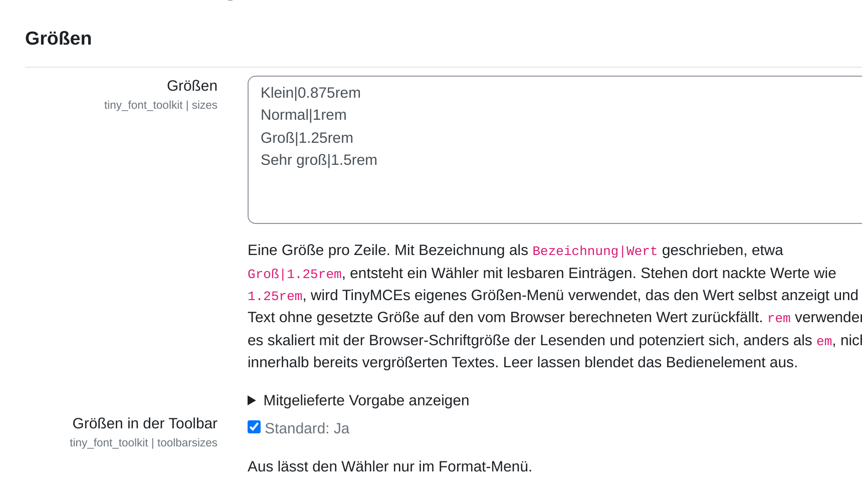The image size is (862, 504).
Task: Click the pink 'rem' code snippet
Action: click(779, 318)
